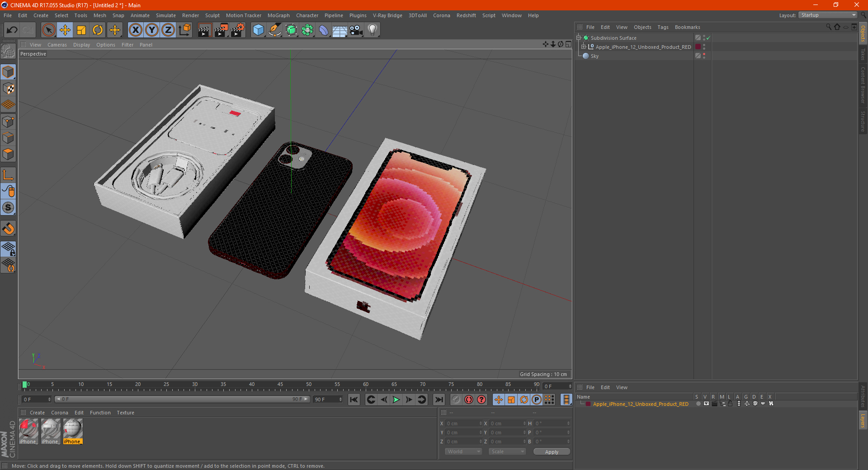Viewport: 868px width, 470px height.
Task: Enable Points mode in left sidebar
Action: [8, 122]
